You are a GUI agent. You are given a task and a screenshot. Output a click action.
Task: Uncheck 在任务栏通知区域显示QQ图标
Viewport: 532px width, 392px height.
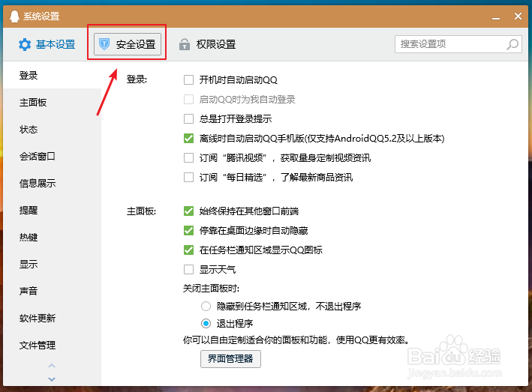188,250
